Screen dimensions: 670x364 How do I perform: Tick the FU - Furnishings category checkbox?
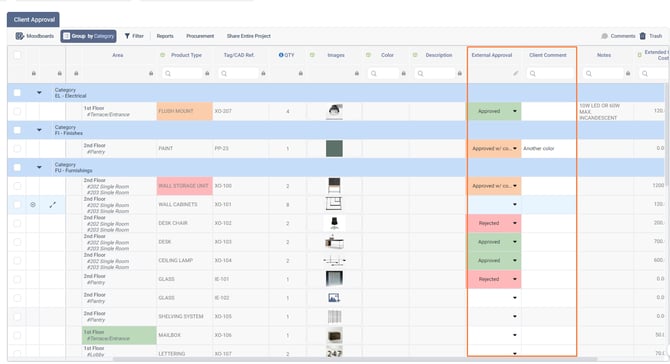click(17, 167)
